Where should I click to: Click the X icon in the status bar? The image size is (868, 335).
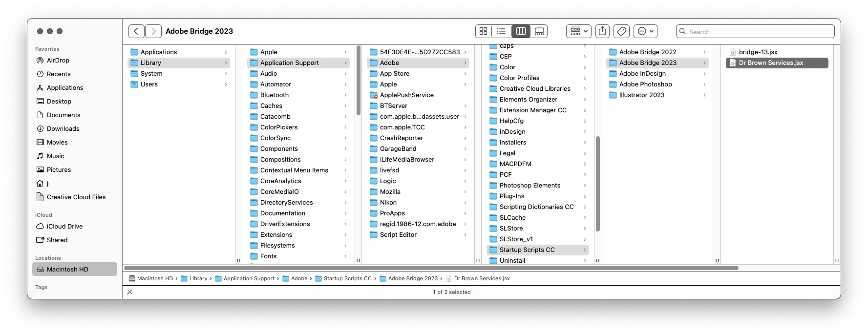point(129,292)
